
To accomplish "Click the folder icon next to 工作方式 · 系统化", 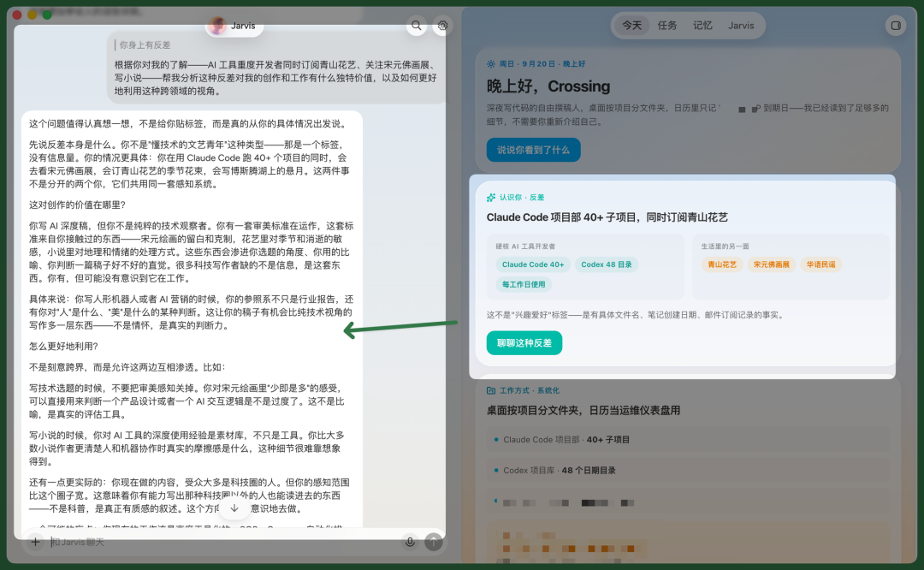I will 491,390.
